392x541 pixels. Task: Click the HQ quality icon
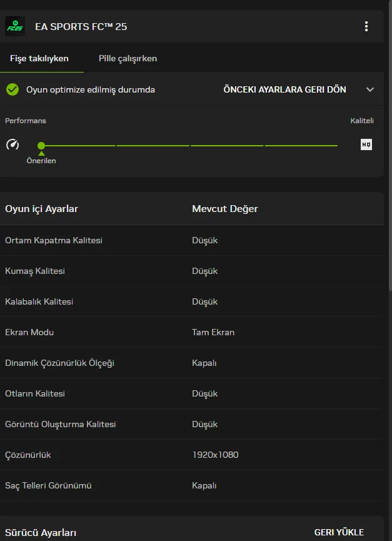point(366,144)
